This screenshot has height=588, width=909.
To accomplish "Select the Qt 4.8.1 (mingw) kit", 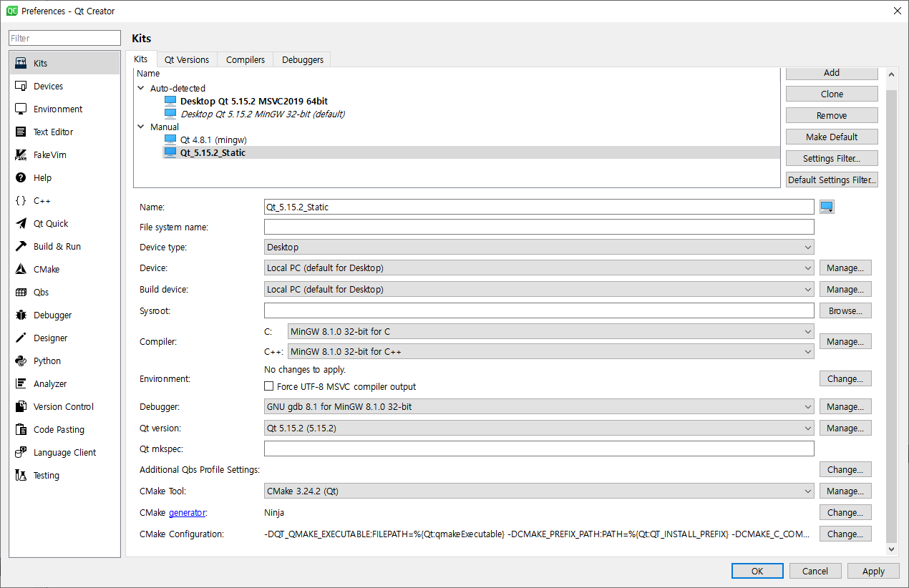I will [213, 139].
